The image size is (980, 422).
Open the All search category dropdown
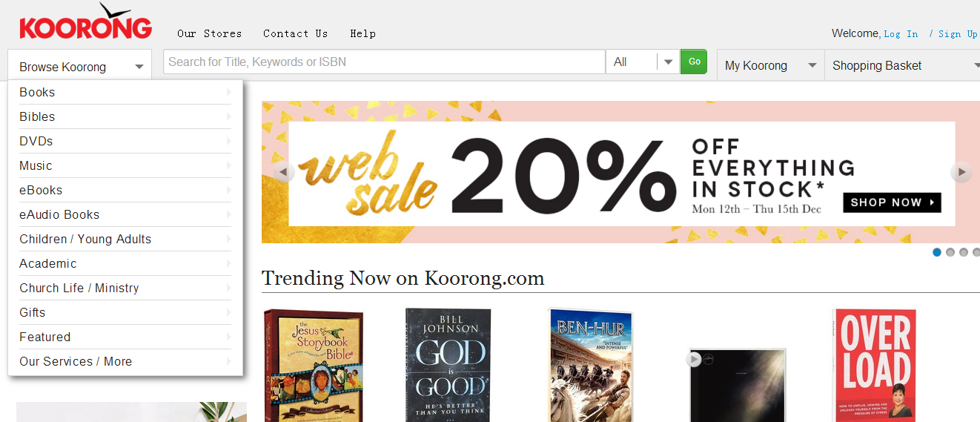click(641, 62)
